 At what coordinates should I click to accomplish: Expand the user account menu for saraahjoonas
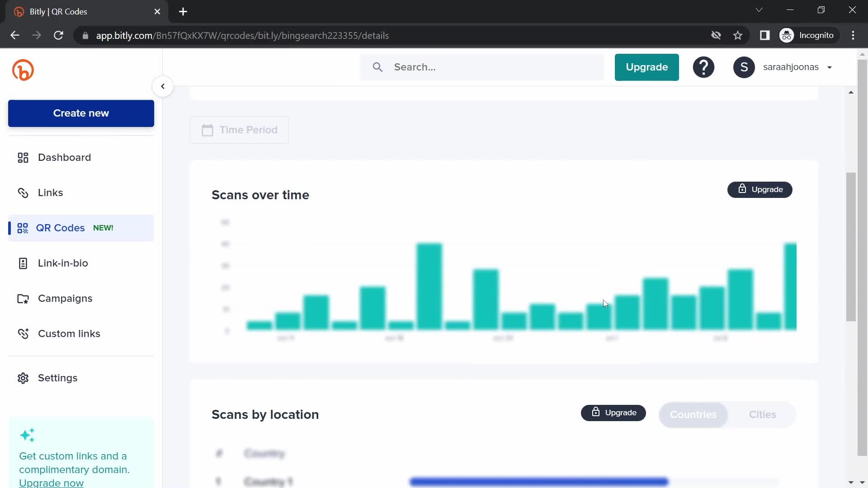(x=829, y=67)
